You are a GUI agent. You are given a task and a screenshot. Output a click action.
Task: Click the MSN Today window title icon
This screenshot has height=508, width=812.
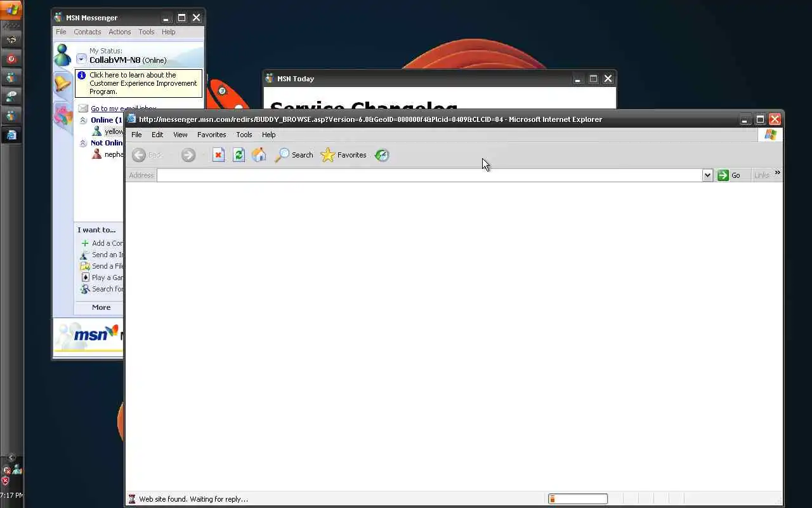(270, 79)
